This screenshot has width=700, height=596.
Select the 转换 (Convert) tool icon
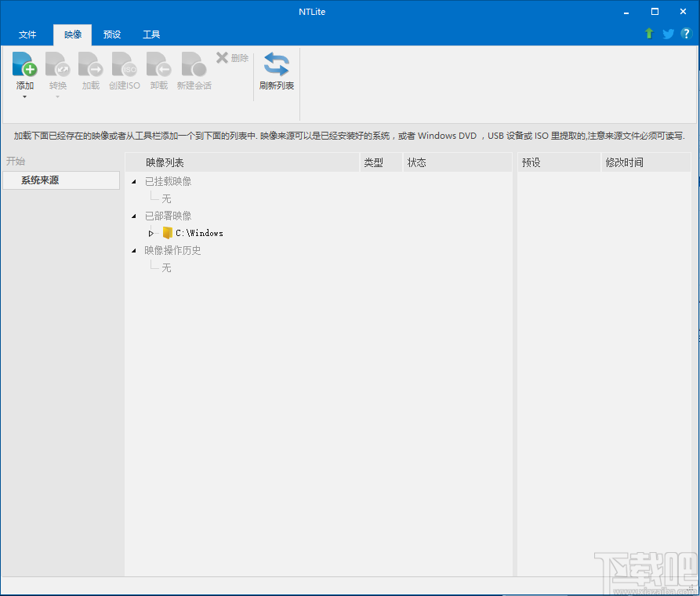(x=57, y=64)
